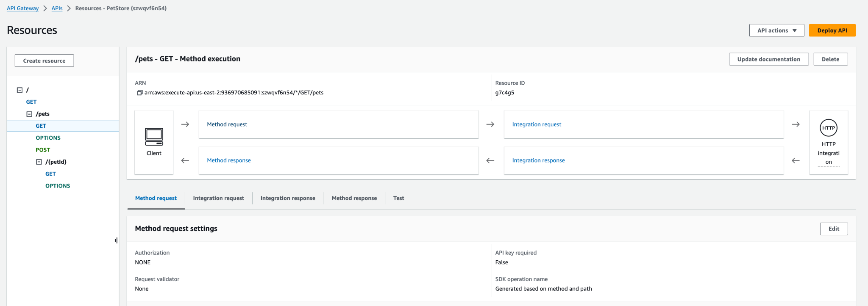Go to APIs breadcrumb link
The height and width of the screenshot is (306, 868).
tap(57, 8)
